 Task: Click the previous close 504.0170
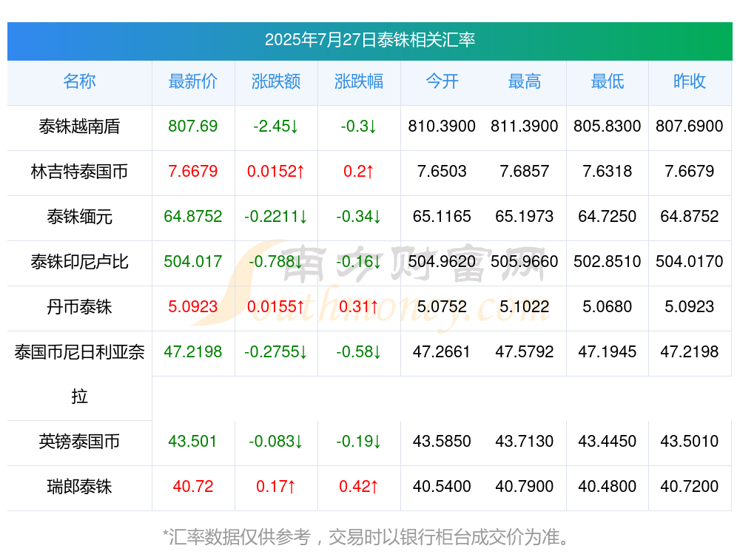tap(690, 261)
